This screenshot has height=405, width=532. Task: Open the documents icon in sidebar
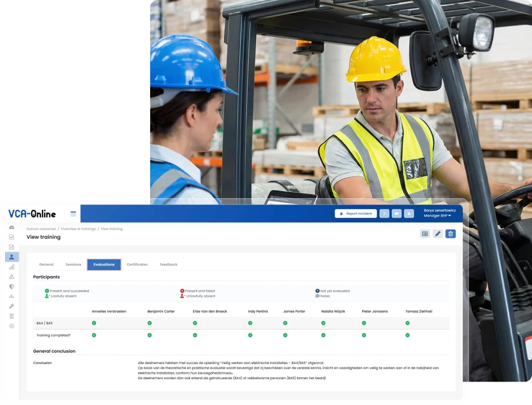[x=11, y=247]
